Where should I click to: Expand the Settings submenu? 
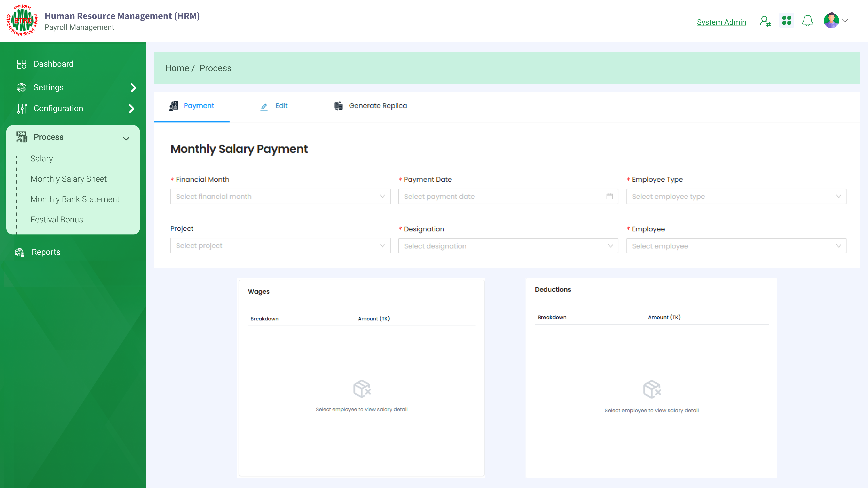click(x=133, y=88)
